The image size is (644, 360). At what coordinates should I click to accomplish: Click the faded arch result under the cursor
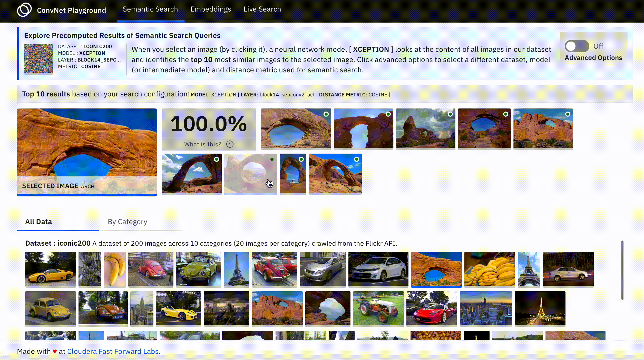click(250, 174)
